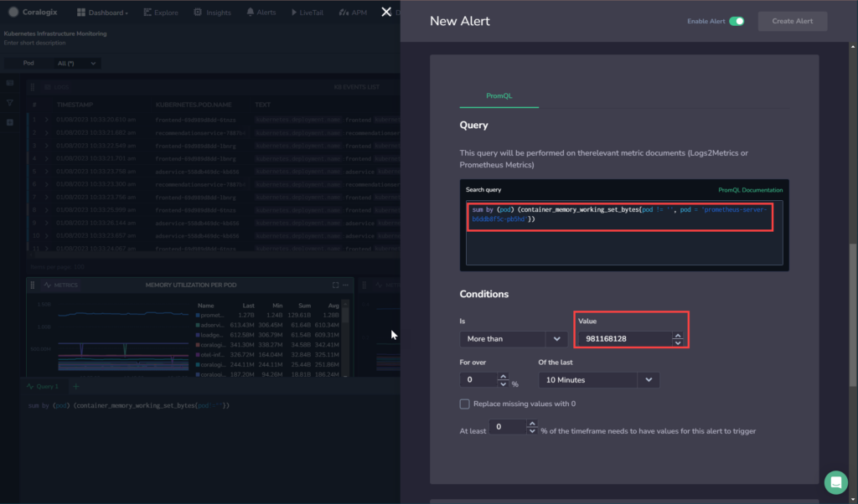Open the more options menu of Memory Utilization widget
The image size is (858, 504).
click(x=345, y=285)
